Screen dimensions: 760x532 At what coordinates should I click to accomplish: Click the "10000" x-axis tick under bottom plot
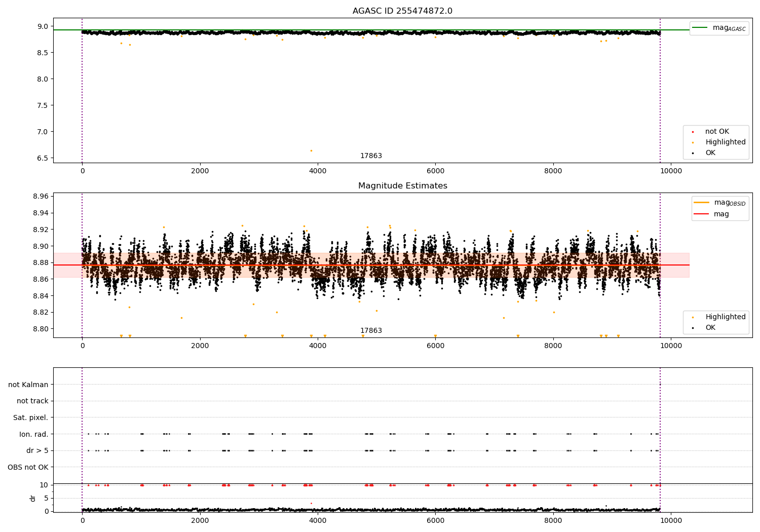click(x=671, y=521)
